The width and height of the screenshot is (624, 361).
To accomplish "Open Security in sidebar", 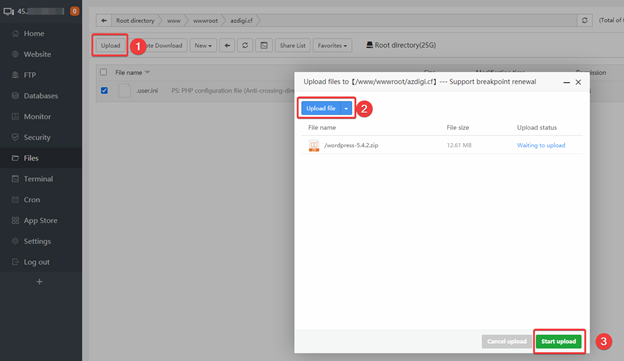I will pyautogui.click(x=37, y=137).
